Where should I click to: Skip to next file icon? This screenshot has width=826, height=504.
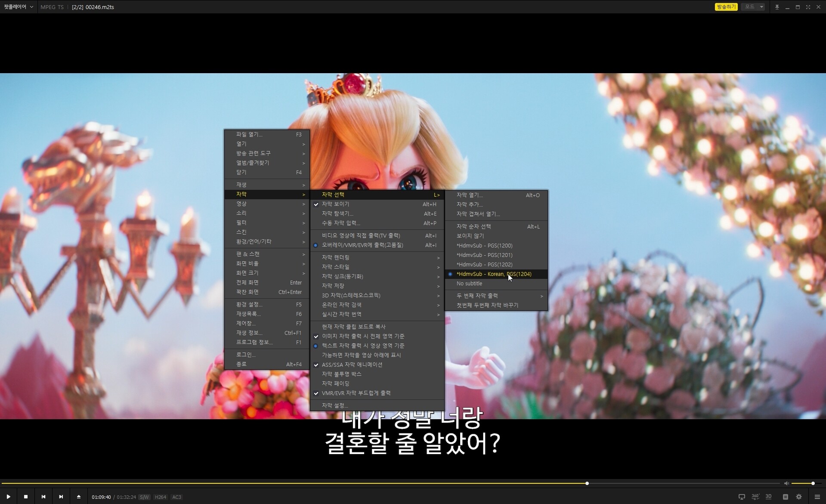(x=61, y=497)
